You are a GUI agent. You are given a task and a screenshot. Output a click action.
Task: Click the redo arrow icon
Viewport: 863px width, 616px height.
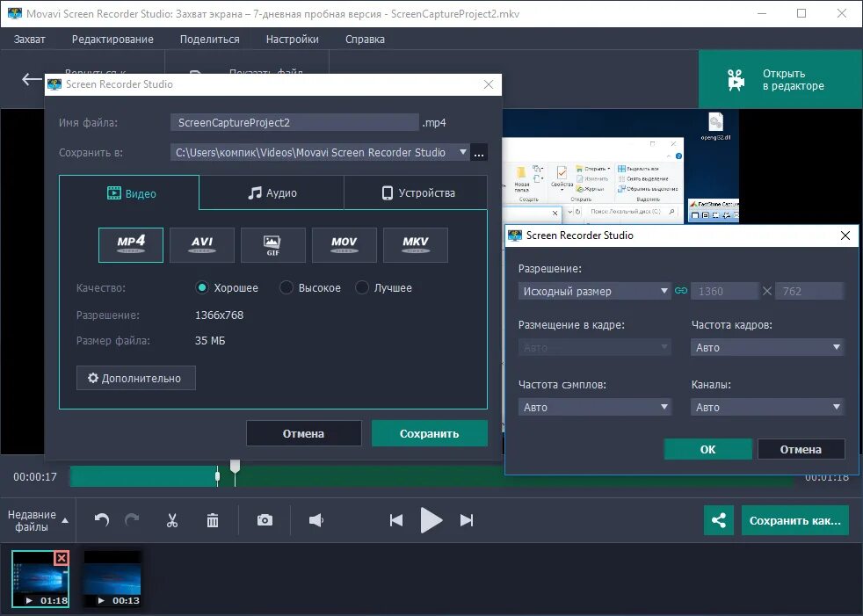[x=132, y=520]
